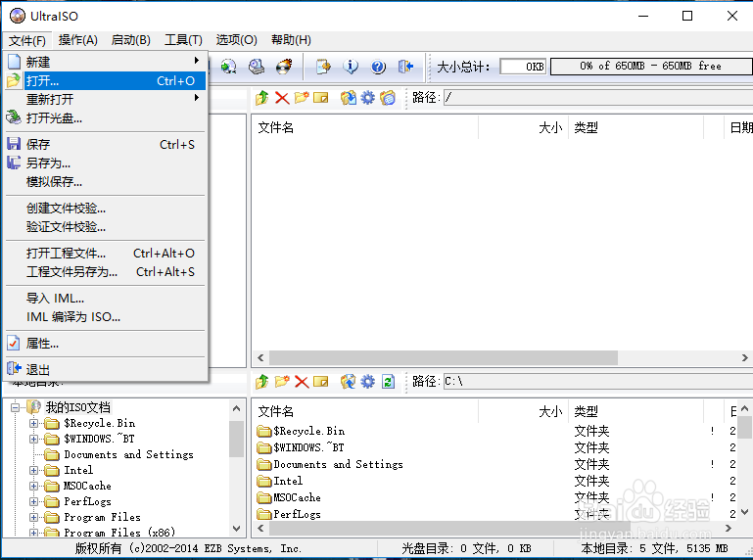753x560 pixels.
Task: Click the blue question mark help icon
Action: tap(378, 67)
